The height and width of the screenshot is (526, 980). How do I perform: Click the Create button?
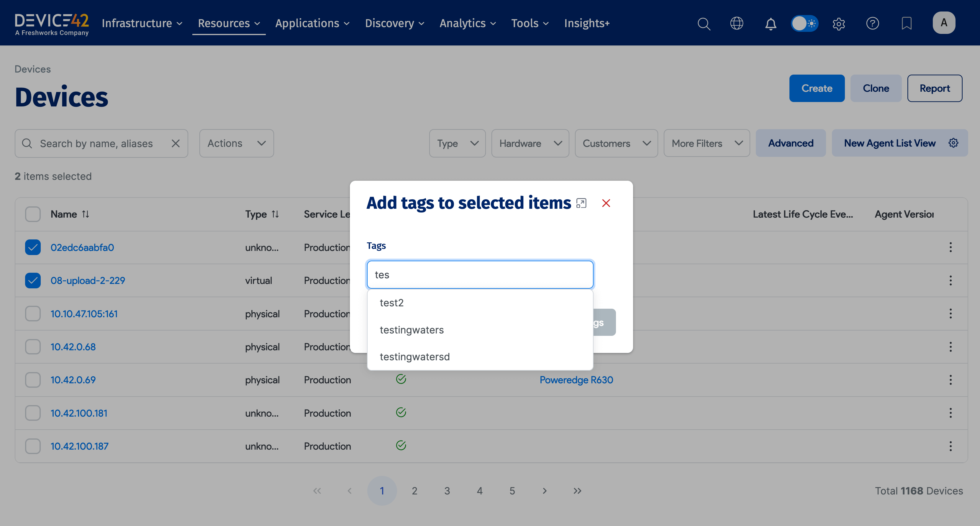coord(816,88)
